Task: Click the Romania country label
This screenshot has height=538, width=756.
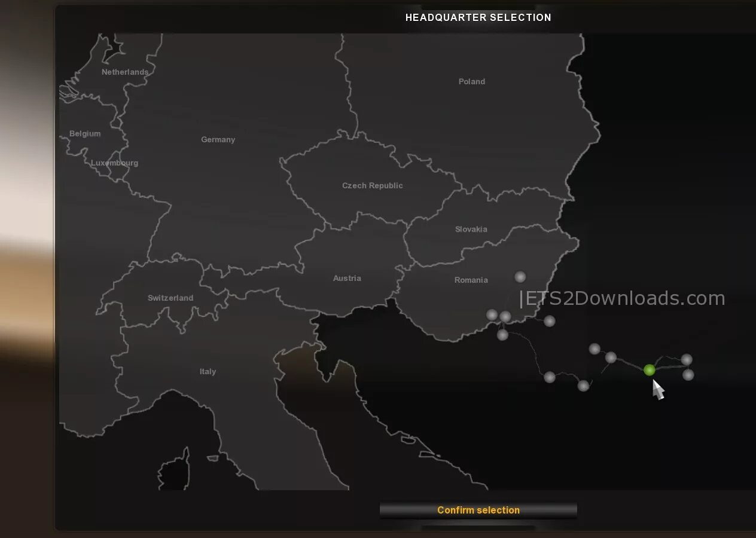Action: (471, 280)
